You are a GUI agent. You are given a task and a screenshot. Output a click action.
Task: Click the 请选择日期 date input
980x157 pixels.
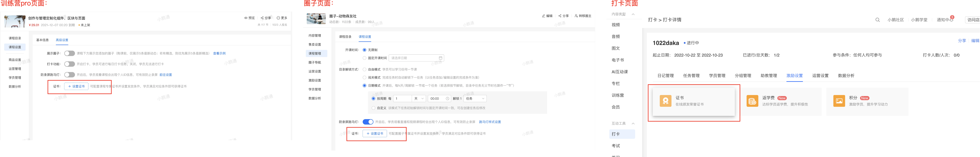point(416,58)
